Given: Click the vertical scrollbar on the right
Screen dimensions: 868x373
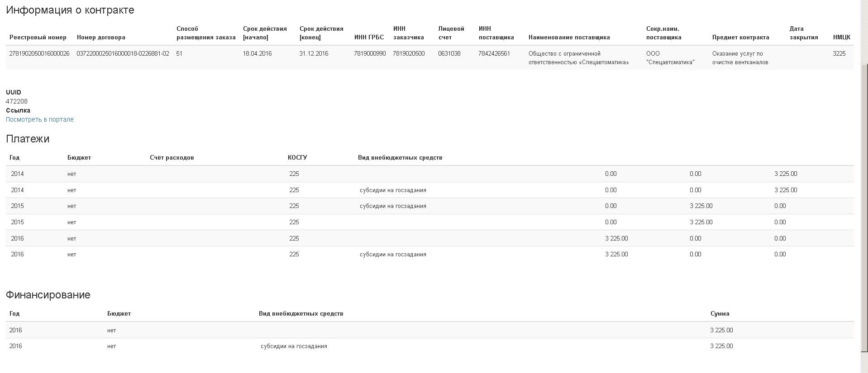Looking at the screenshot, I should tap(864, 208).
